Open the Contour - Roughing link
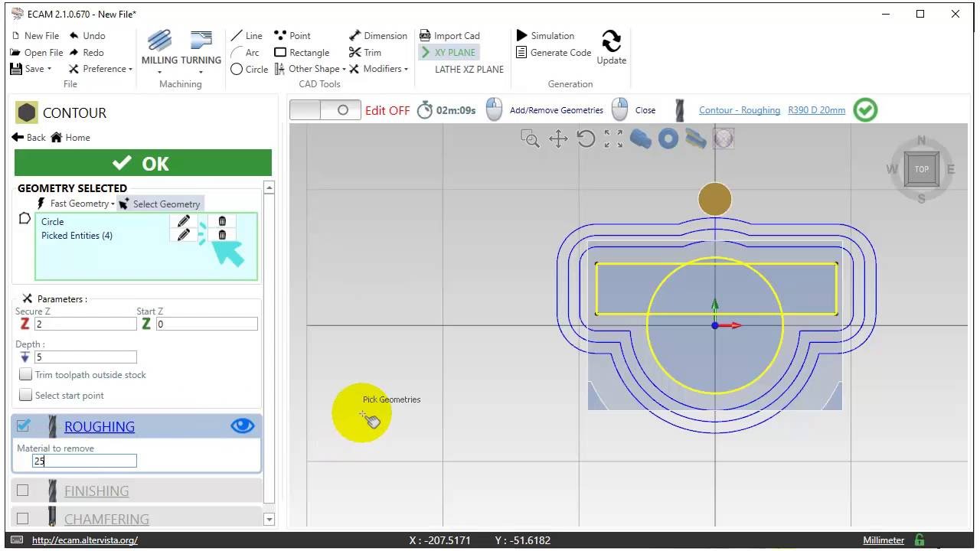Image resolution: width=980 pixels, height=551 pixels. [x=740, y=110]
